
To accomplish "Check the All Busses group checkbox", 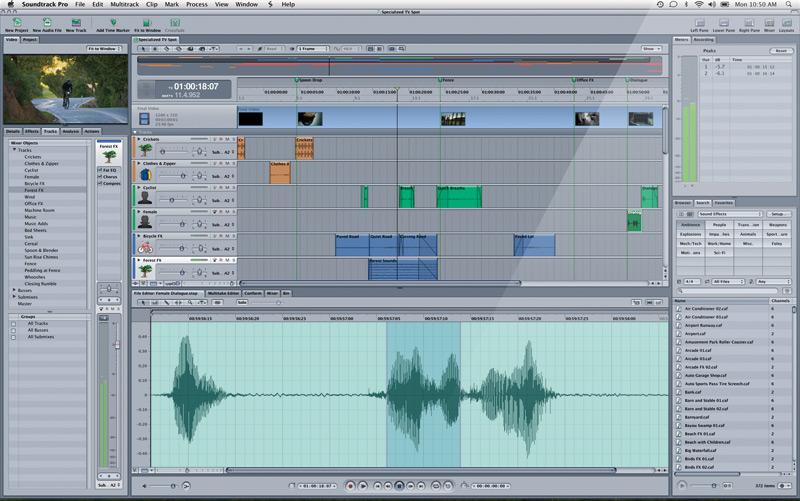I will click(13, 331).
